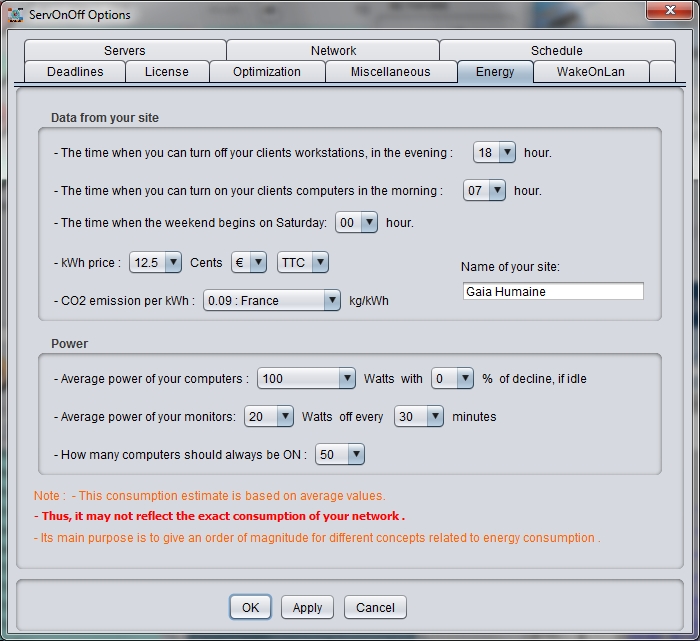The height and width of the screenshot is (641, 700).
Task: Open the average computer power dropdown
Action: point(306,379)
